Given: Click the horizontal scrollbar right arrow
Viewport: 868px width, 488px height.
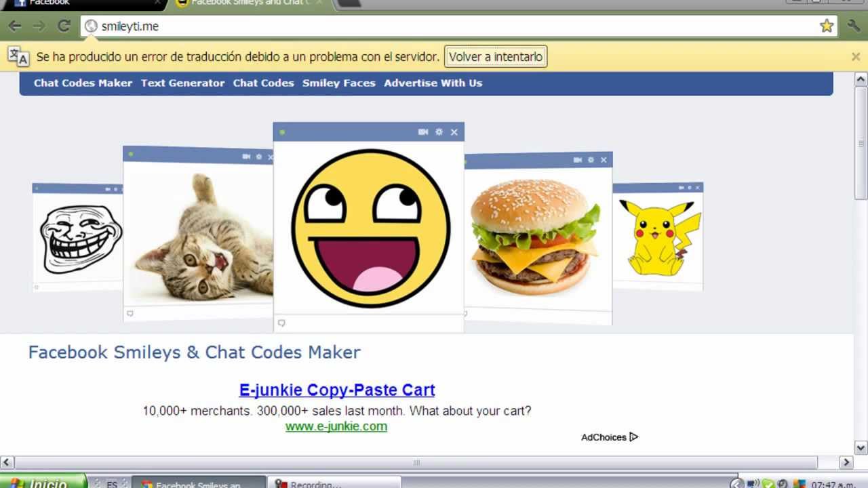Looking at the screenshot, I should [846, 462].
